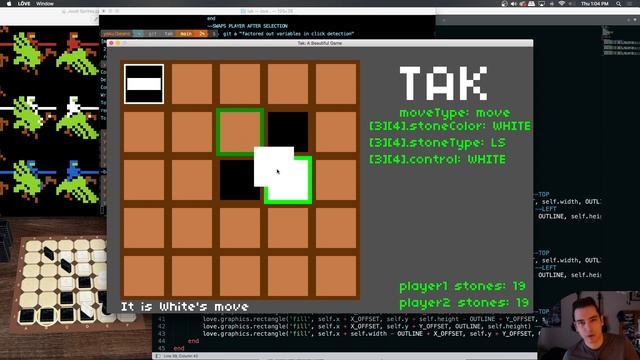Select the white flat stone on the top-left square
Viewport: 640px width, 360px height.
[x=144, y=84]
